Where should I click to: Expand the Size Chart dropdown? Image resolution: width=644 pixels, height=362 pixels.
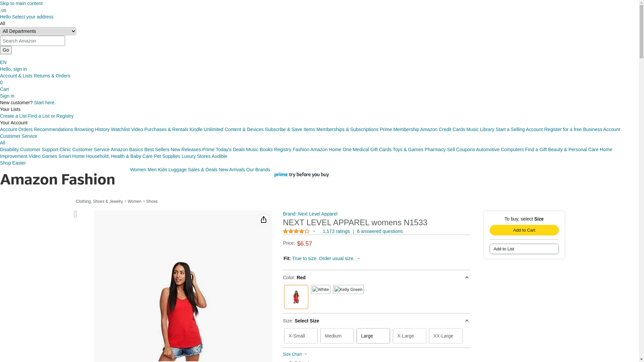pos(295,354)
